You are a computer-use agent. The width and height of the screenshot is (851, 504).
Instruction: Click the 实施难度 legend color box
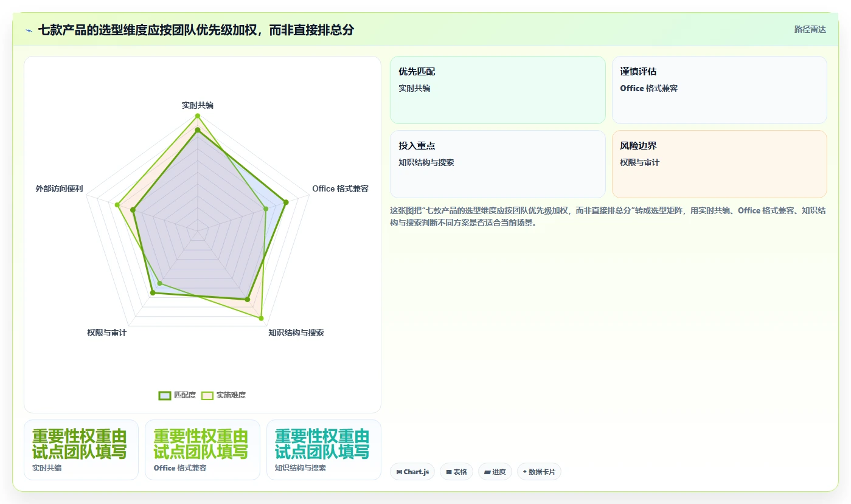[207, 395]
